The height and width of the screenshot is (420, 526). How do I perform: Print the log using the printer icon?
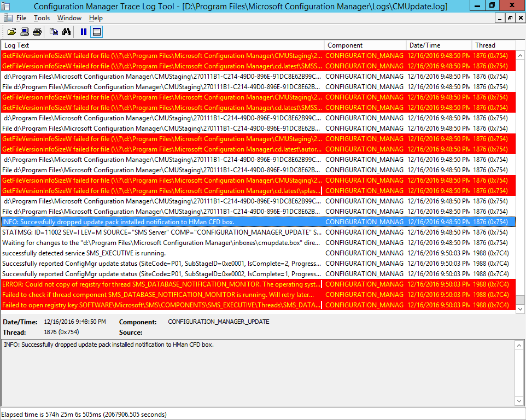pos(37,32)
